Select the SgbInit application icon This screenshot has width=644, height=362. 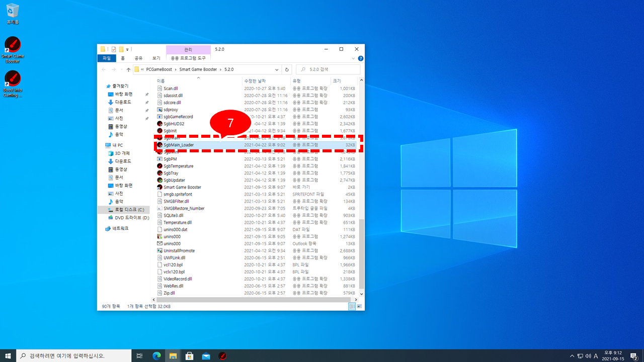click(x=159, y=131)
